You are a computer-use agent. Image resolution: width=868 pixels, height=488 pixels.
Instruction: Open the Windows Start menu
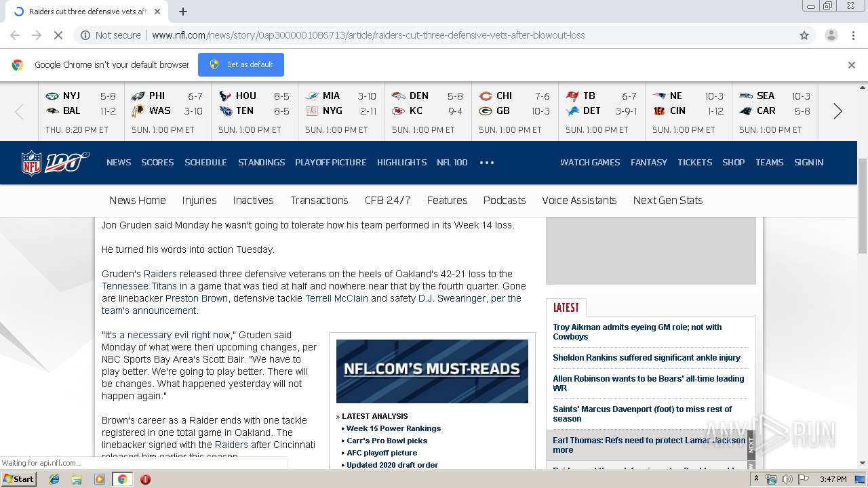pos(19,479)
